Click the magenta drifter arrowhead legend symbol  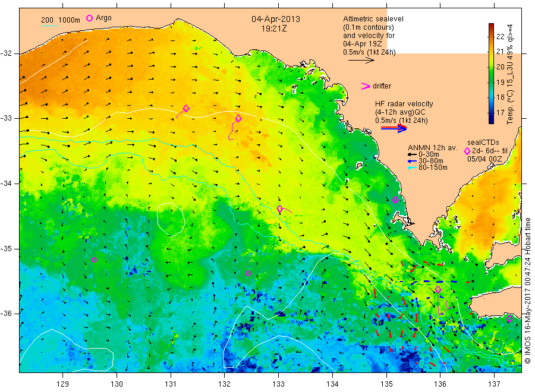click(x=366, y=86)
